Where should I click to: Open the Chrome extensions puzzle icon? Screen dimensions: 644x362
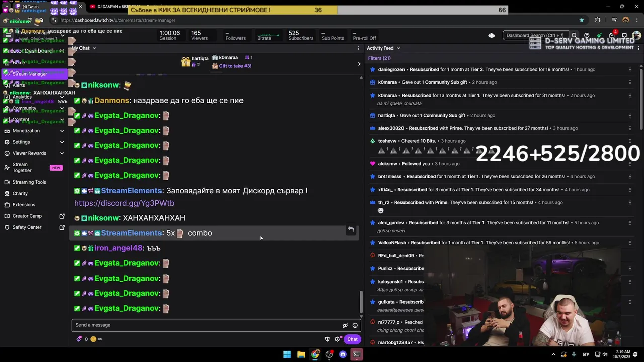click(598, 20)
